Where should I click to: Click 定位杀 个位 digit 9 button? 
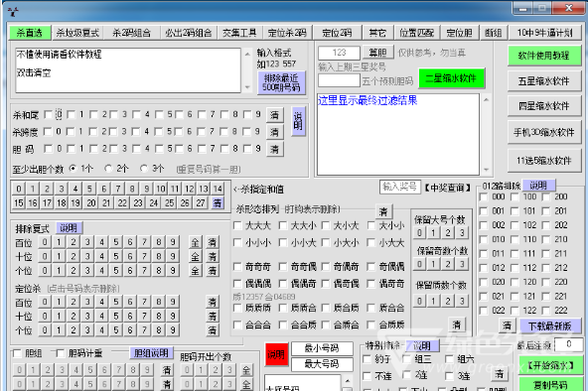[x=173, y=329]
